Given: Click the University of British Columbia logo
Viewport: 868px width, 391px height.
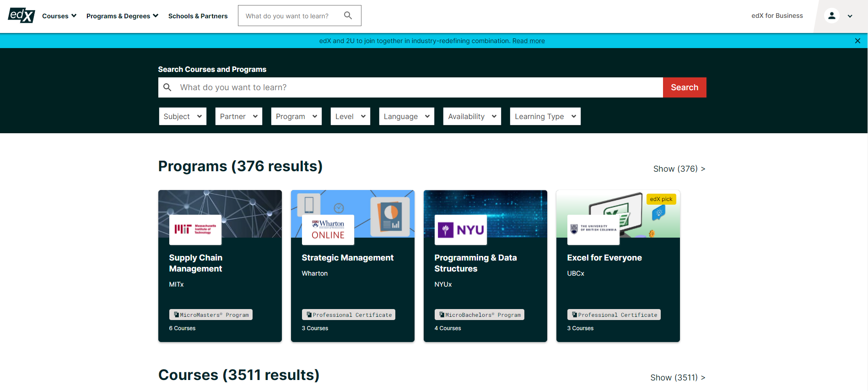Looking at the screenshot, I should tap(593, 229).
